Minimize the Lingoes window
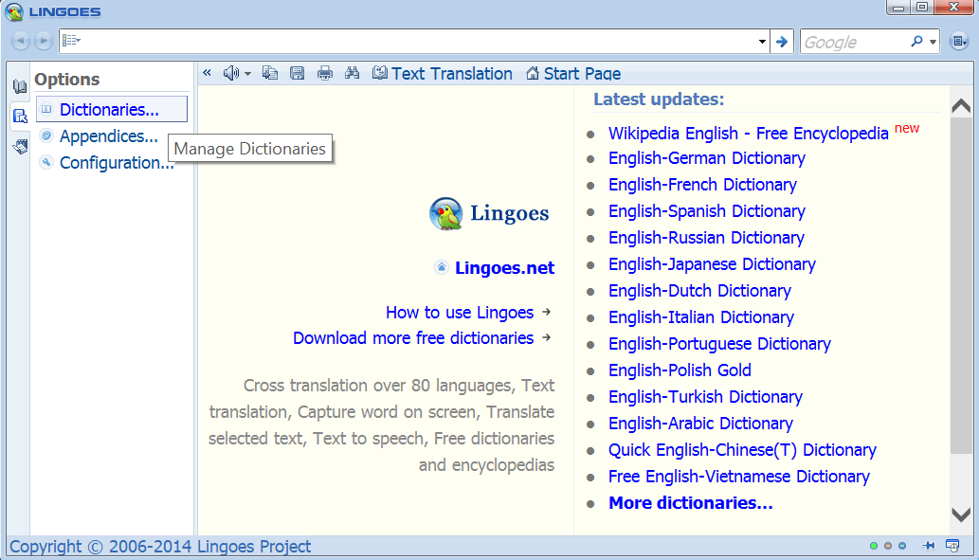This screenshot has width=979, height=560. point(898,7)
